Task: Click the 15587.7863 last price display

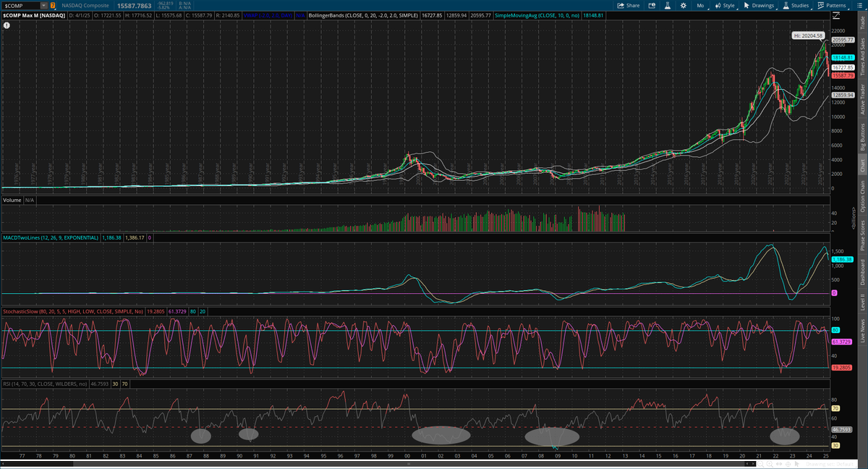Action: pyautogui.click(x=135, y=5)
